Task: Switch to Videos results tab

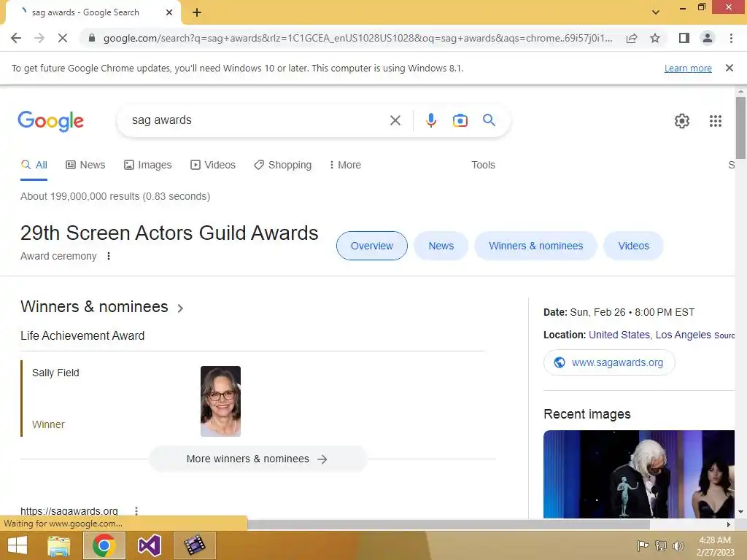Action: (x=213, y=166)
